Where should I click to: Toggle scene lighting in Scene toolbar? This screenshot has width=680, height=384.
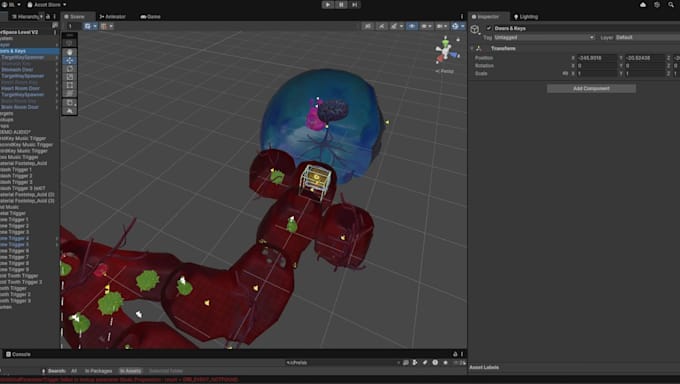(381, 26)
